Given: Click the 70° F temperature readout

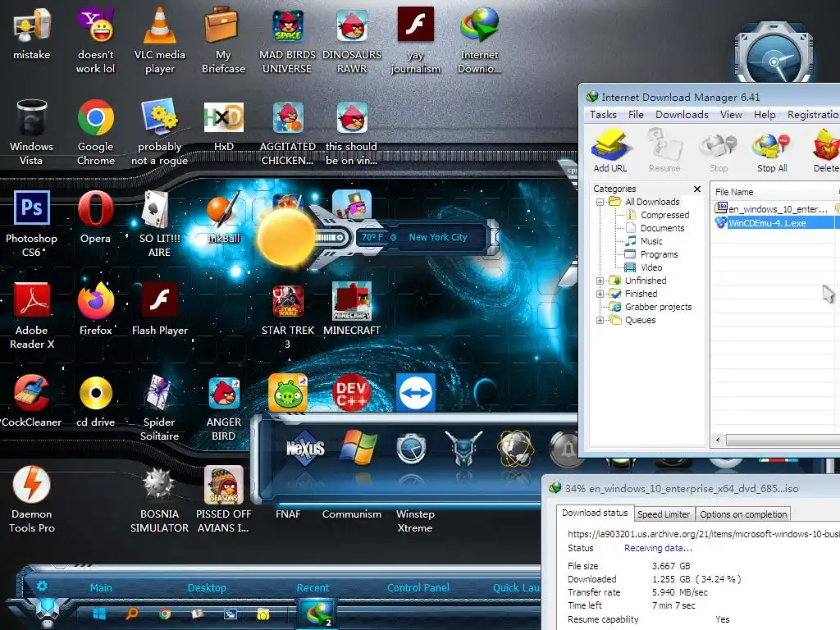Looking at the screenshot, I should click(x=372, y=237).
